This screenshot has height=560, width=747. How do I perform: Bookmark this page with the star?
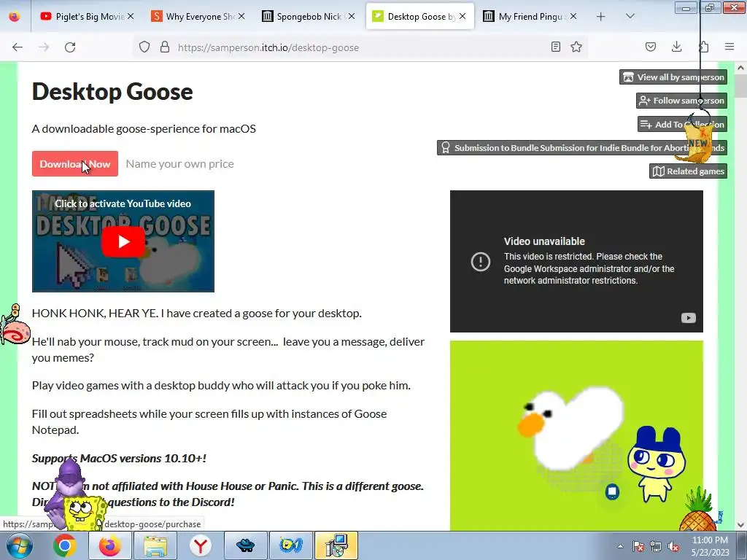576,47
